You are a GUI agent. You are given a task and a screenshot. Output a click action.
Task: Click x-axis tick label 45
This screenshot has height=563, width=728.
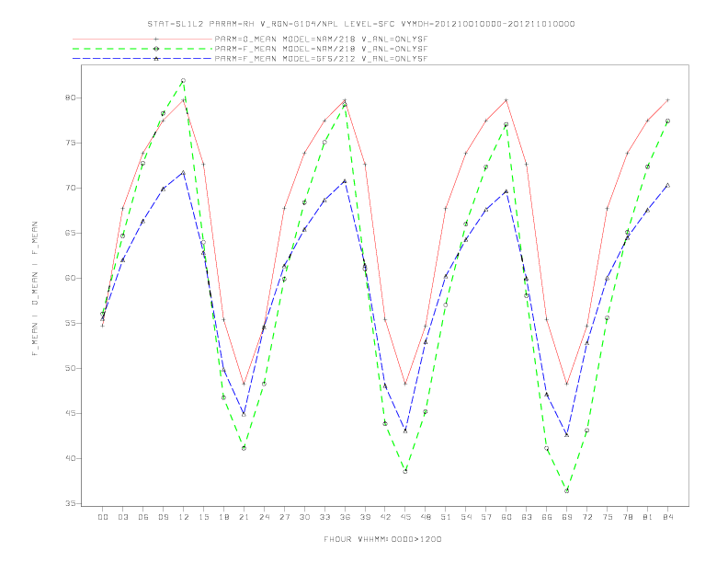[x=405, y=517]
